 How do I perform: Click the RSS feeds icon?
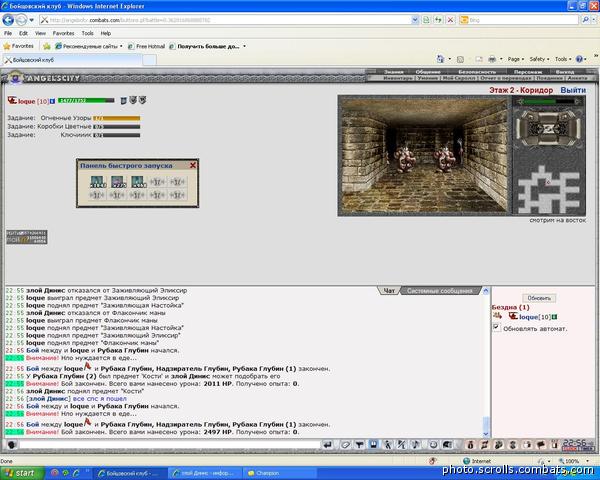[x=460, y=59]
